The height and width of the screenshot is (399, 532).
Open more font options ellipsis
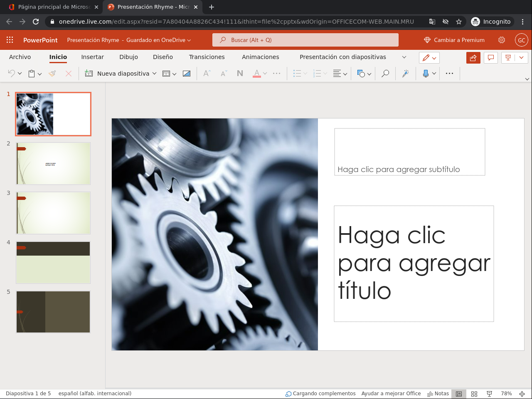tap(276, 74)
